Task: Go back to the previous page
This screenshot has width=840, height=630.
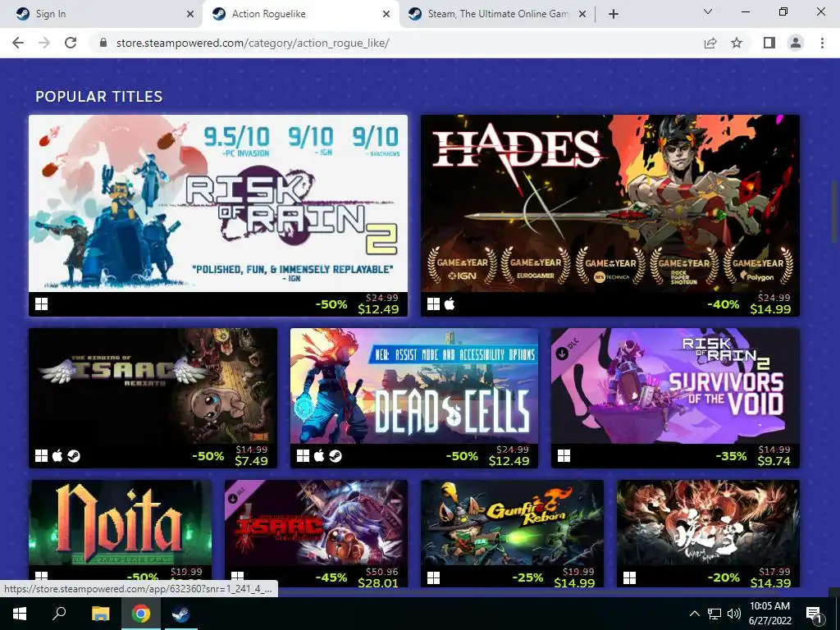Action: point(18,43)
